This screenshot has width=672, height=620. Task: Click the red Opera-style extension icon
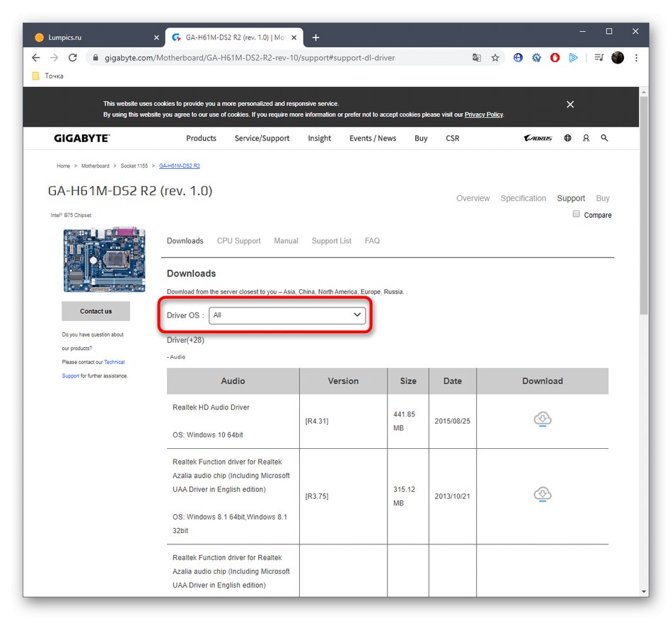(x=555, y=58)
